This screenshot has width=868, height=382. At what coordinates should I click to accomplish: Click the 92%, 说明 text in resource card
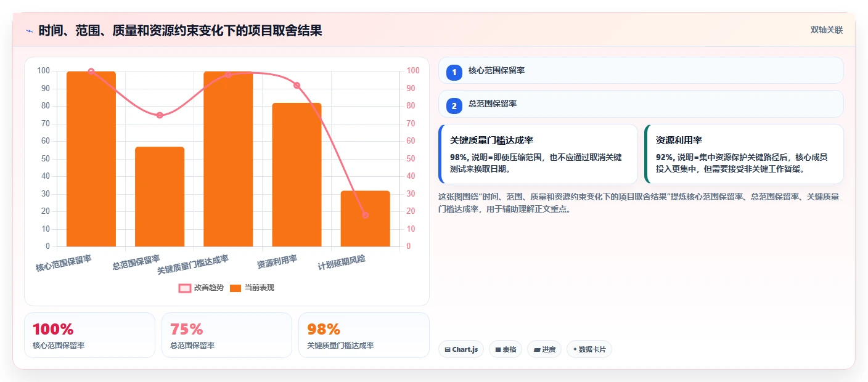pos(742,163)
